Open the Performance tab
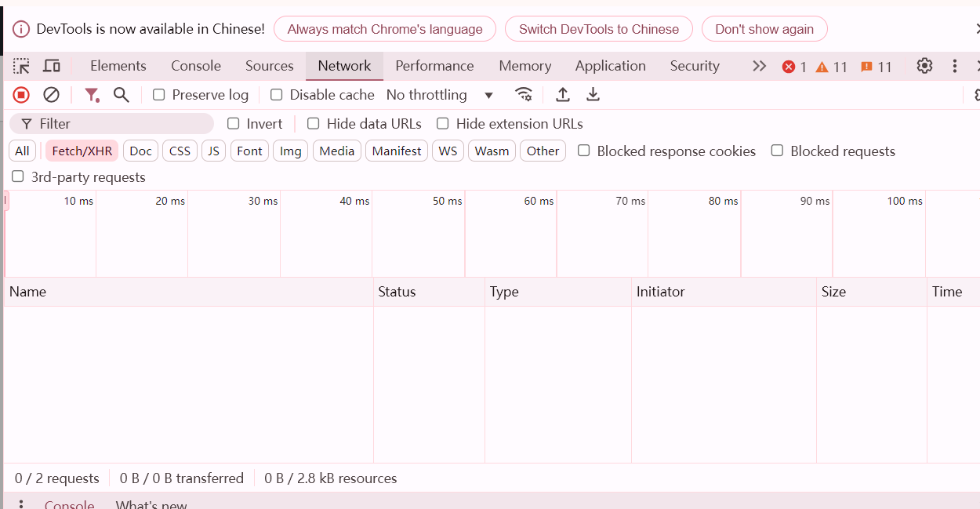Image resolution: width=980 pixels, height=509 pixels. [434, 66]
